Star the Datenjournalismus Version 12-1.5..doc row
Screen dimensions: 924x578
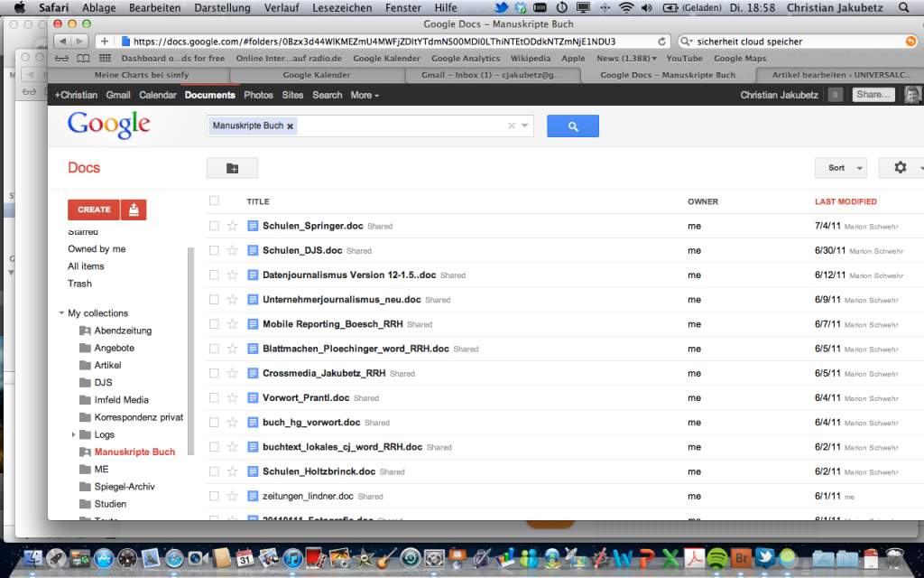pos(232,275)
